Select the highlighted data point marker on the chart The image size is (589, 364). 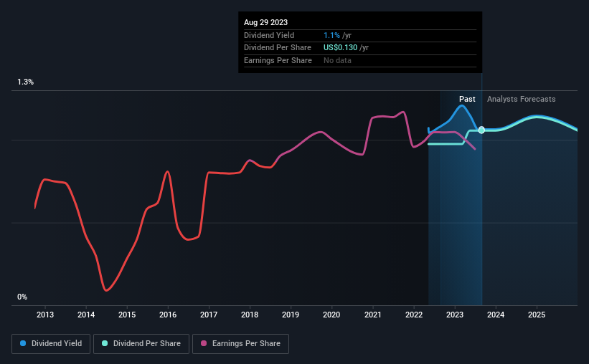481,130
